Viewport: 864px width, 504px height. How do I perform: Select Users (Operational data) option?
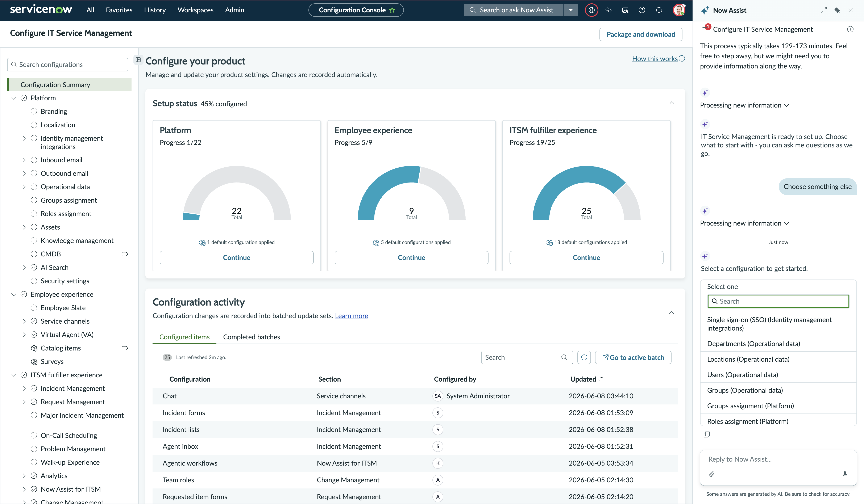coord(778,375)
